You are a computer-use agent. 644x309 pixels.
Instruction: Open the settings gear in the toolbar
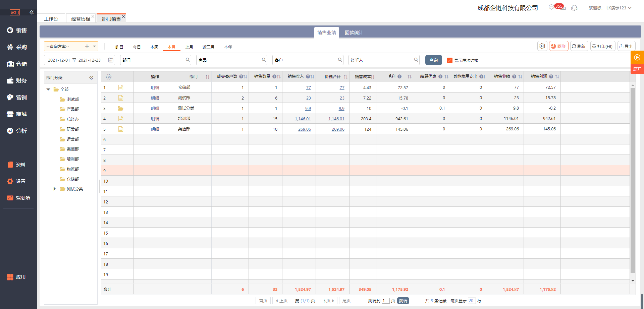[542, 46]
